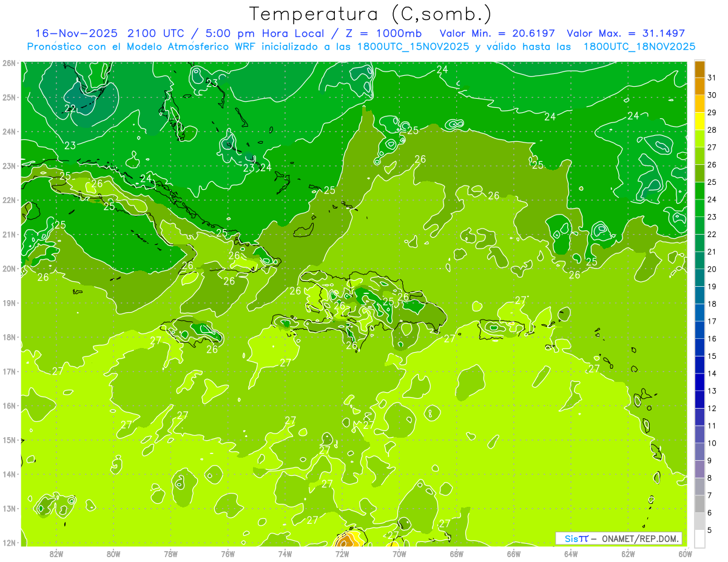Image resolution: width=728 pixels, height=562 pixels.
Task: Click the "74W" longitude axis label
Action: coord(285,554)
